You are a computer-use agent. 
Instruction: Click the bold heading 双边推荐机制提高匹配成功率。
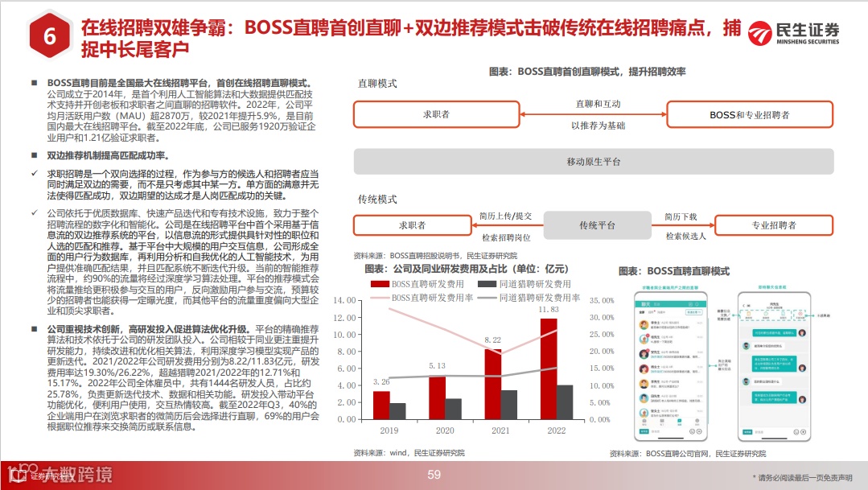tap(108, 155)
